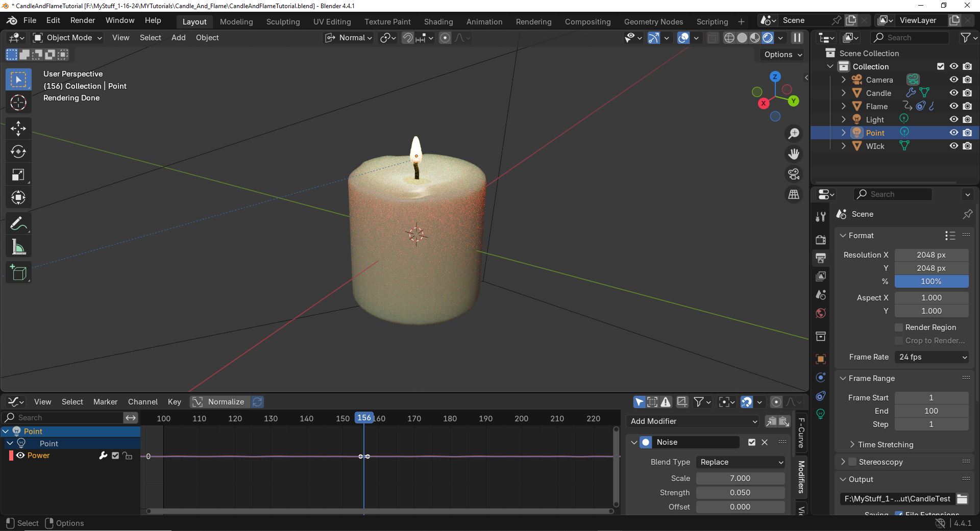Open the Render menu
The width and height of the screenshot is (980, 531).
[83, 20]
